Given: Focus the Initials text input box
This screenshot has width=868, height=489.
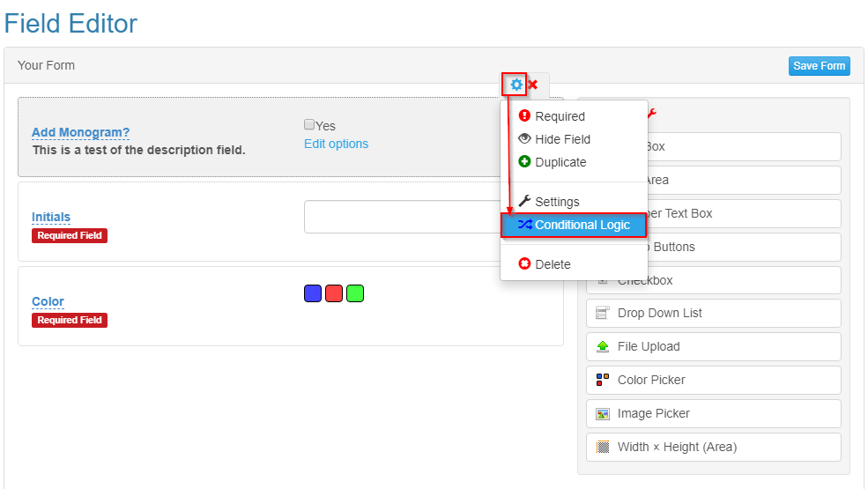Looking at the screenshot, I should pos(403,217).
